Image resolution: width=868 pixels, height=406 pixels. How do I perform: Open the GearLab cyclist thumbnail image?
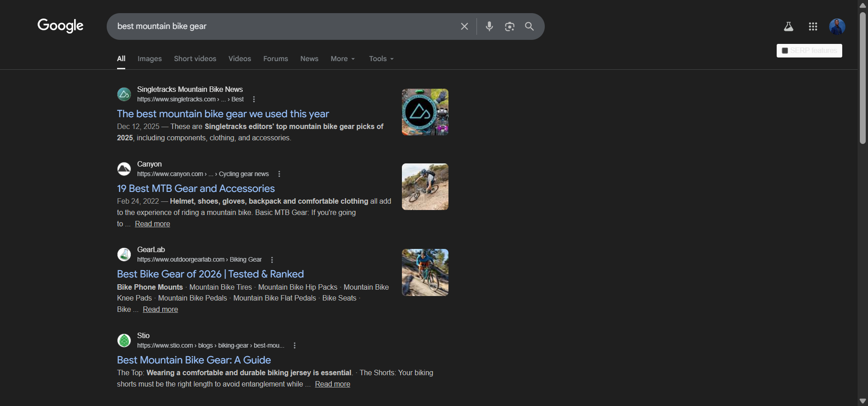click(x=425, y=272)
